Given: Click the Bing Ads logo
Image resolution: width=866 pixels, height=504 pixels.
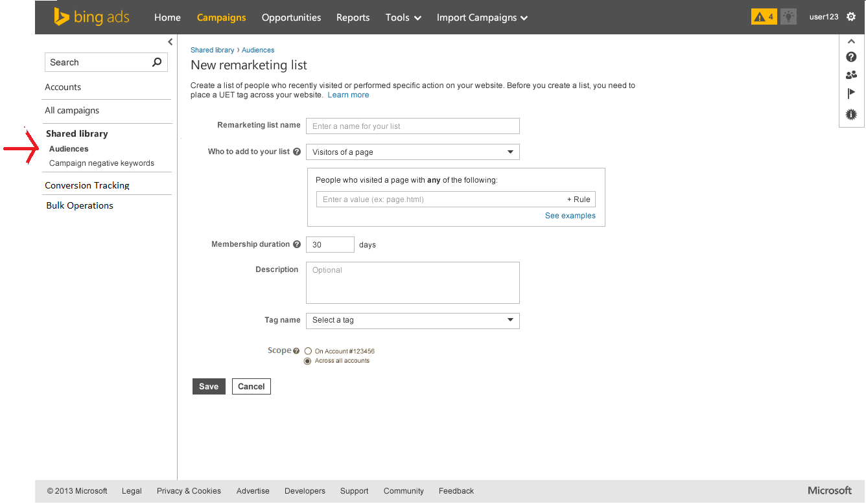Looking at the screenshot, I should click(x=91, y=17).
